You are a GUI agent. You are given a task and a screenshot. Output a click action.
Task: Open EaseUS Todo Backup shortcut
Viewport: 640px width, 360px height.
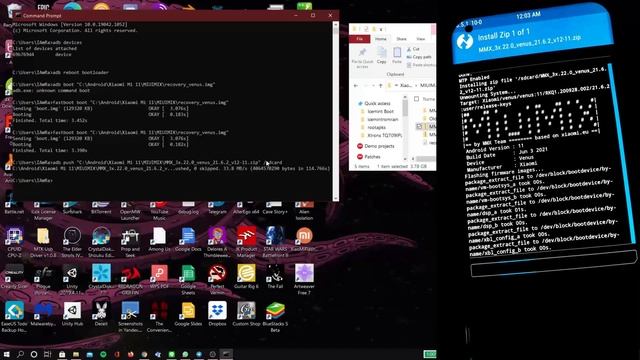pyautogui.click(x=14, y=317)
